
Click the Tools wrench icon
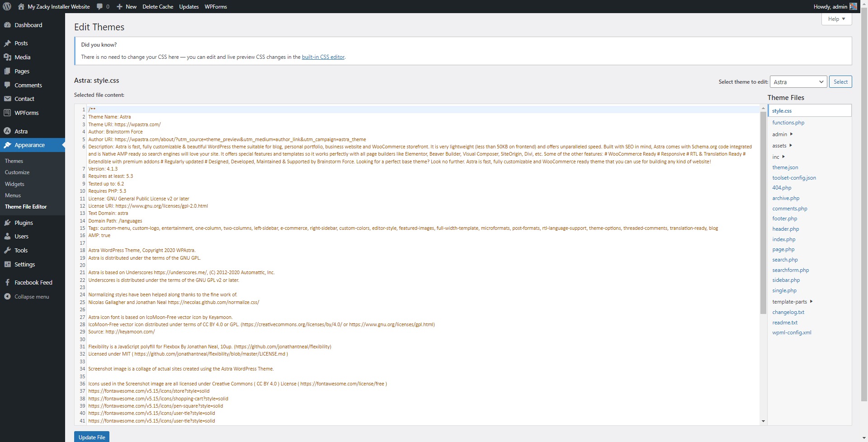pyautogui.click(x=7, y=250)
